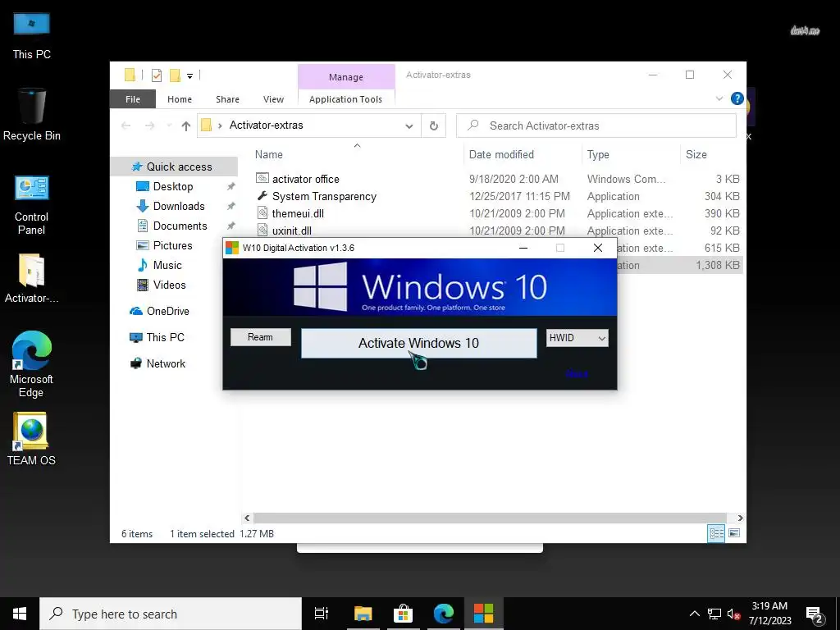The width and height of the screenshot is (840, 630).
Task: Open File Explorer from taskbar
Action: point(363,614)
